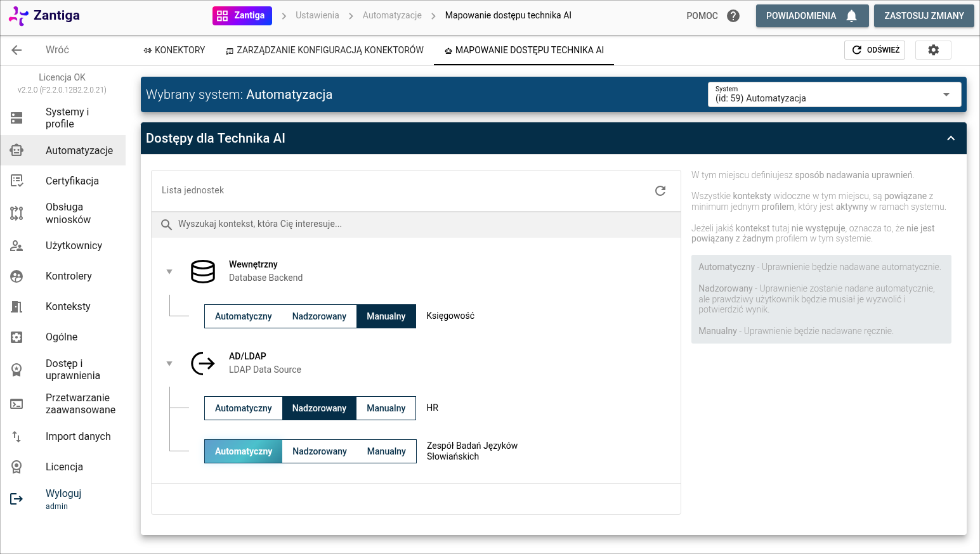980x554 pixels.
Task: Open settings with the gear icon
Action: (x=933, y=50)
